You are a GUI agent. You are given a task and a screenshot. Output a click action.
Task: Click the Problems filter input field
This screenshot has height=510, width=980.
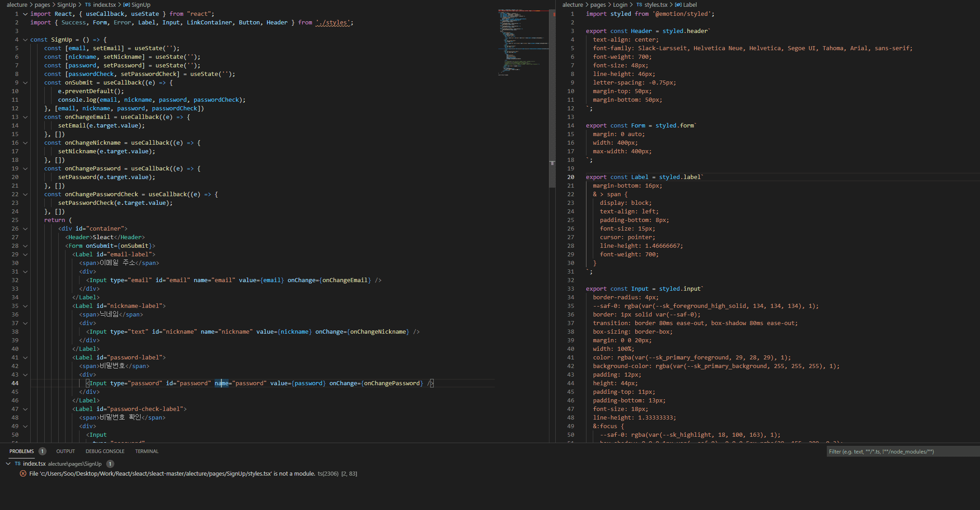[901, 451]
